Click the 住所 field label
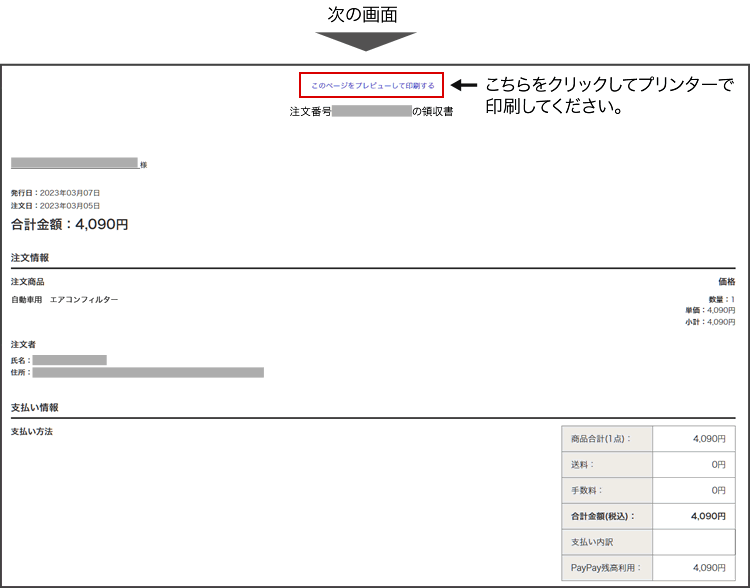 coord(21,372)
